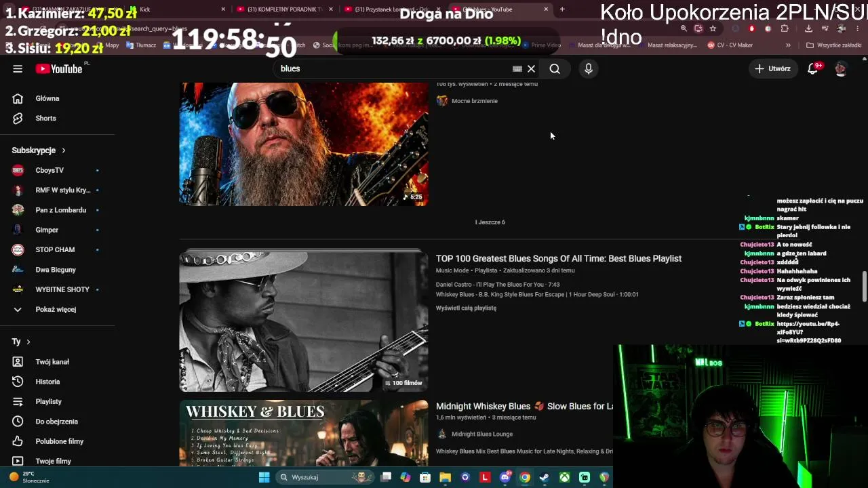Open the account avatar menu
This screenshot has height=488, width=868.
click(x=841, y=68)
